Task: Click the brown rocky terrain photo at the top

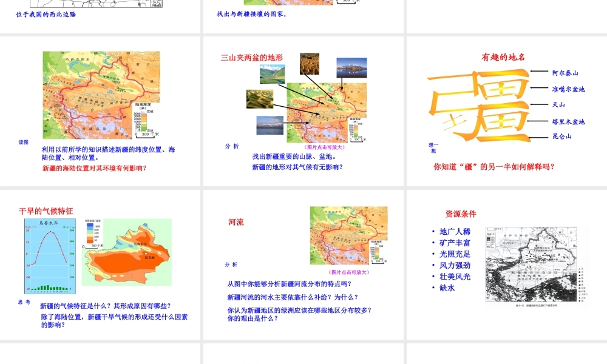Action: (x=310, y=64)
